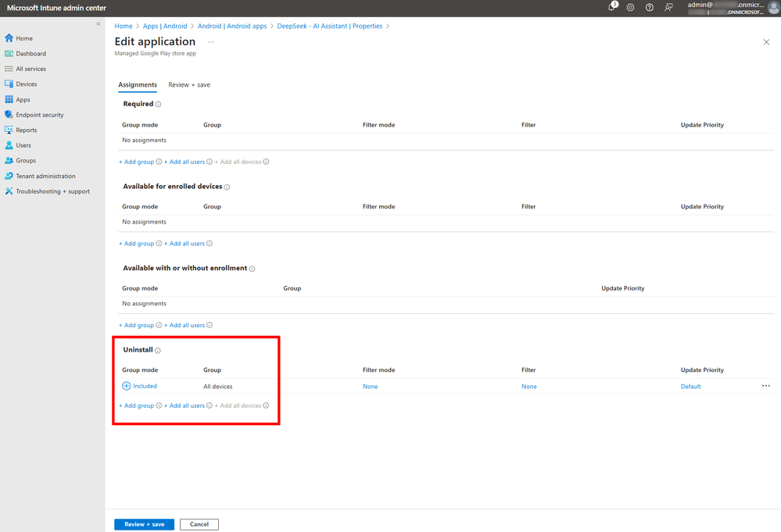Show info beside Add all users under Required
This screenshot has height=532, width=781.
210,162
